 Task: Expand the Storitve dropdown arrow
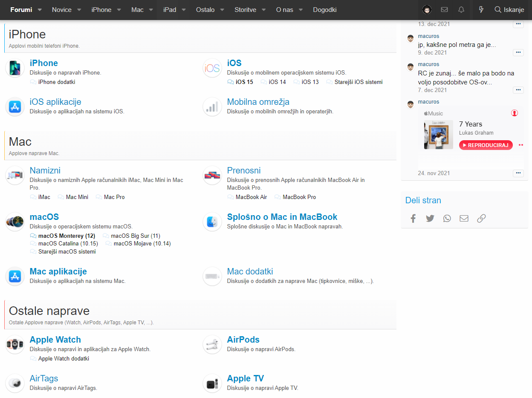[x=263, y=10]
